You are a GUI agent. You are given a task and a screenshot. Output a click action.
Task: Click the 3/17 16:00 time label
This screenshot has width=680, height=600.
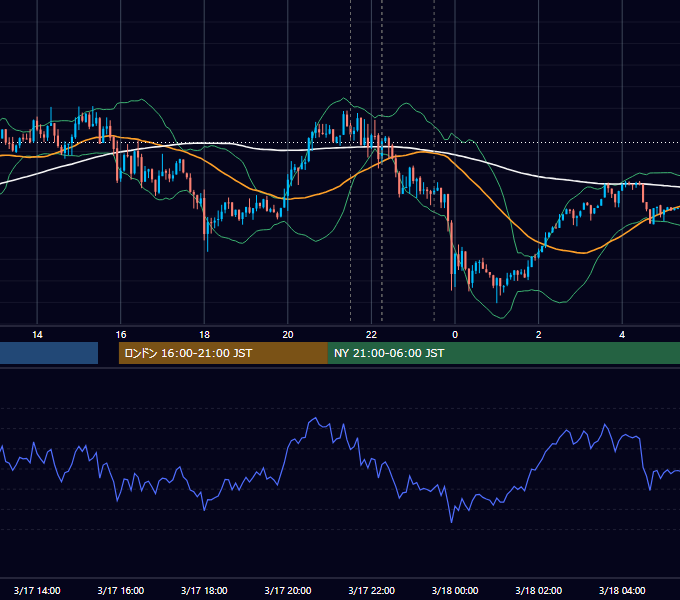(121, 590)
